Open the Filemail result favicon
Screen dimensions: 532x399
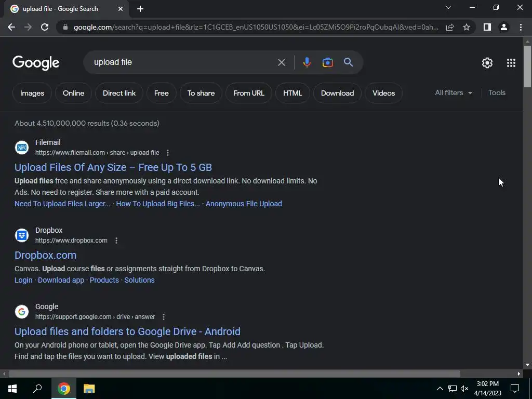point(22,147)
